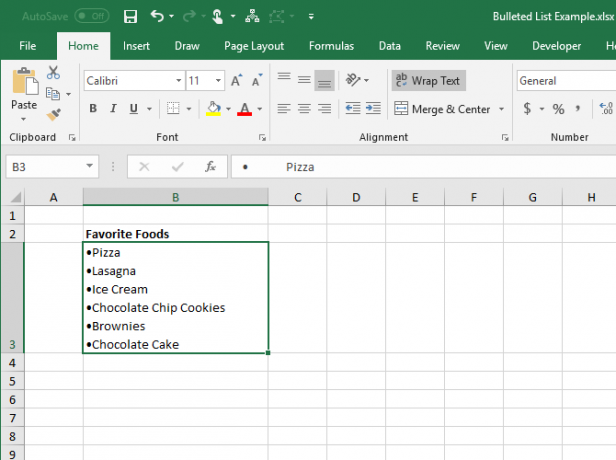Click the Cut scissors icon

[53, 73]
